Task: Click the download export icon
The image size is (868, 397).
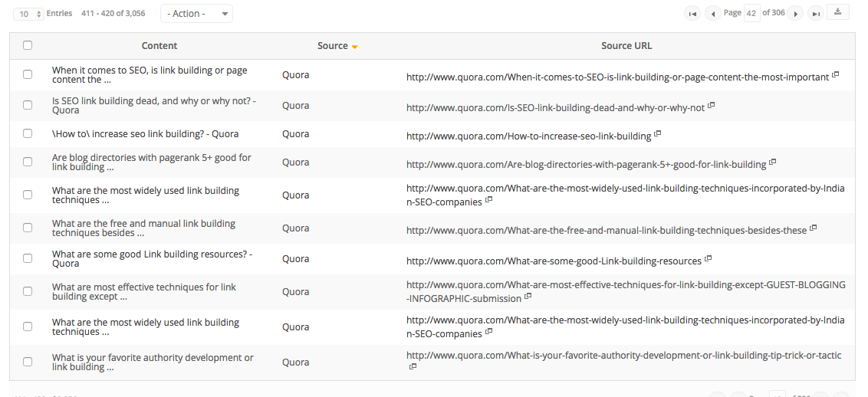Action: [837, 12]
